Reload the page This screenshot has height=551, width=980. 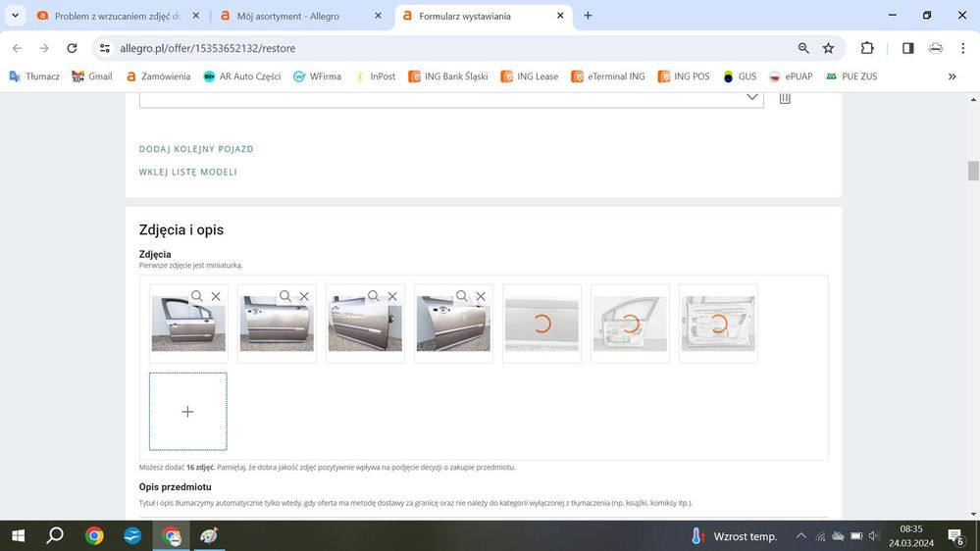pyautogui.click(x=72, y=48)
